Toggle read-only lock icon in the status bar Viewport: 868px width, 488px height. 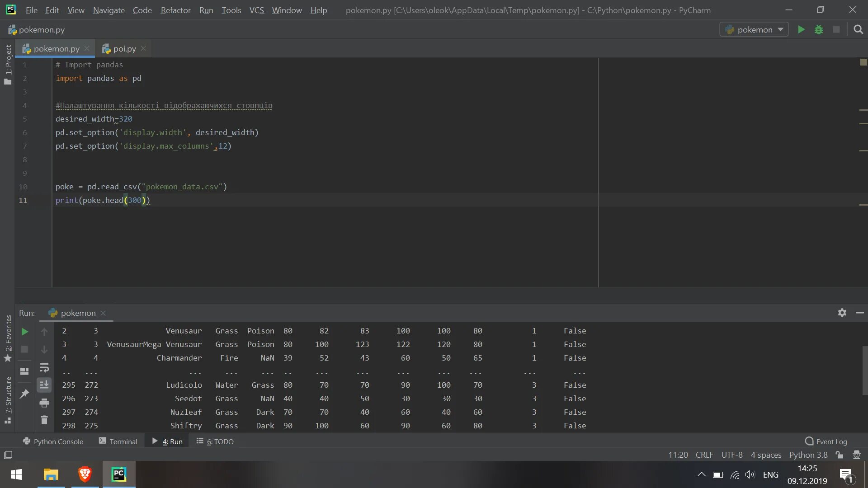[x=840, y=455]
